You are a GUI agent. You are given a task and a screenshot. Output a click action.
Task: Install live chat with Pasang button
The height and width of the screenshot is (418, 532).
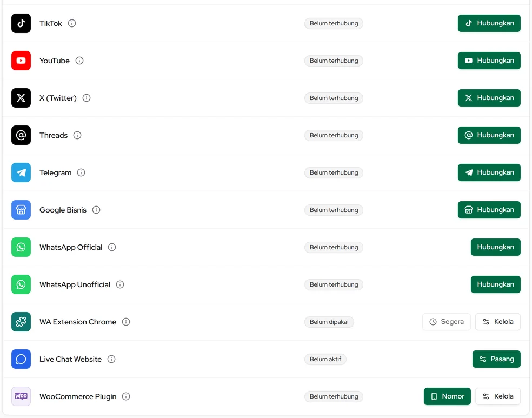point(496,359)
